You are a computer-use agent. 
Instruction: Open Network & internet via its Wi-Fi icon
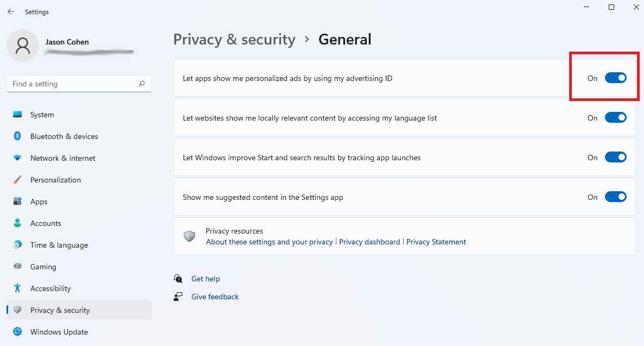17,158
